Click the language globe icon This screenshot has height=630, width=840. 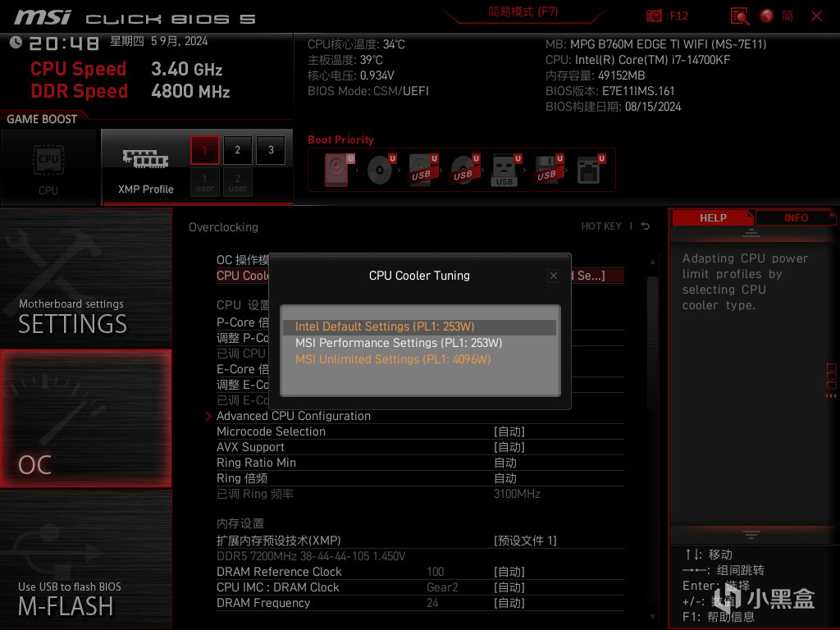point(767,16)
